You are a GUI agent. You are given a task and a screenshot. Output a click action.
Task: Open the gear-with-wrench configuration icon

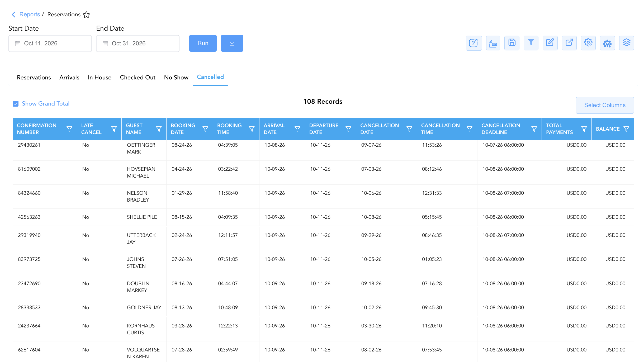(x=607, y=43)
